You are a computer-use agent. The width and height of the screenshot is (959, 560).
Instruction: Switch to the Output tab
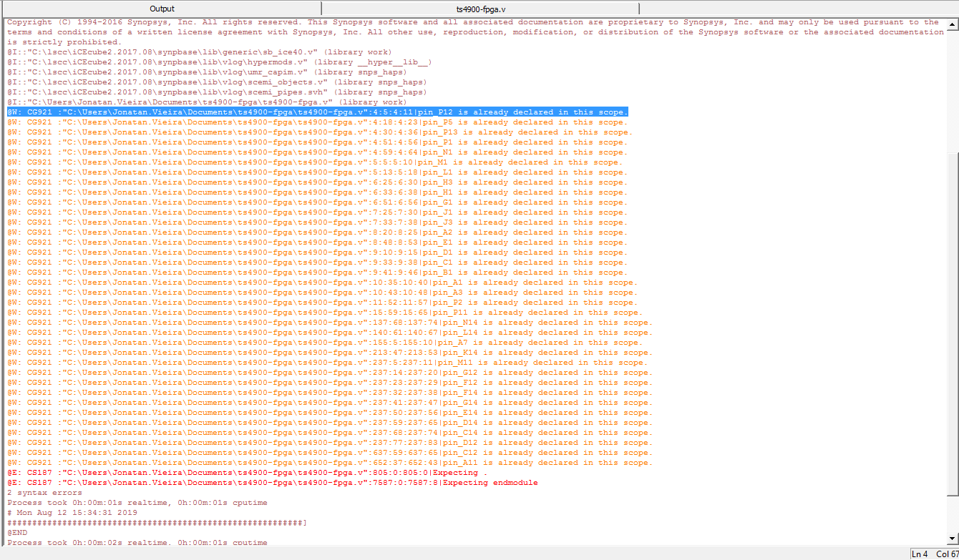[x=162, y=9]
